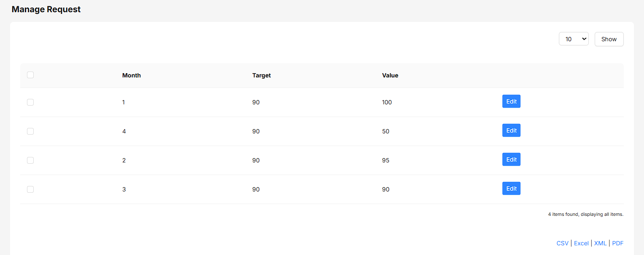
Task: Tick the select-all checkbox in table header
Action: point(30,75)
